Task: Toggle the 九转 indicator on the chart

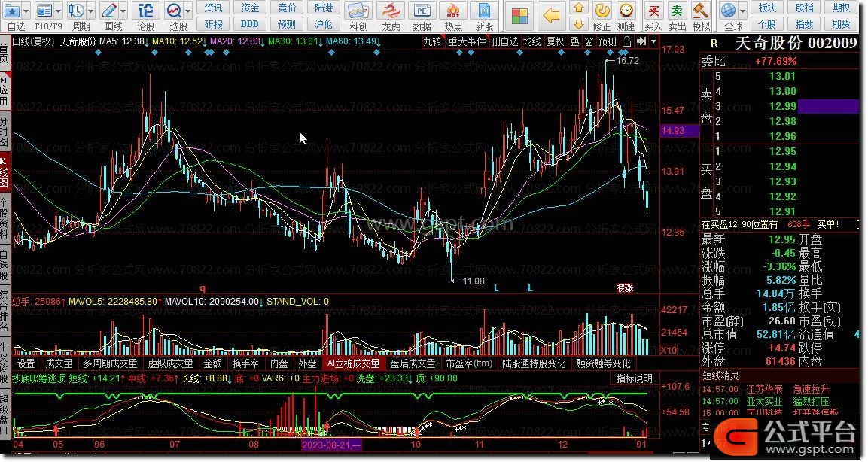Action: pyautogui.click(x=432, y=41)
